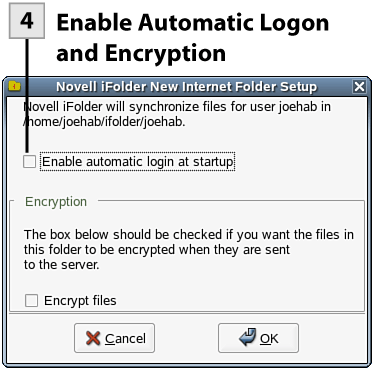Click the separator line above Cancel and OK
The width and height of the screenshot is (374, 370).
point(187,313)
